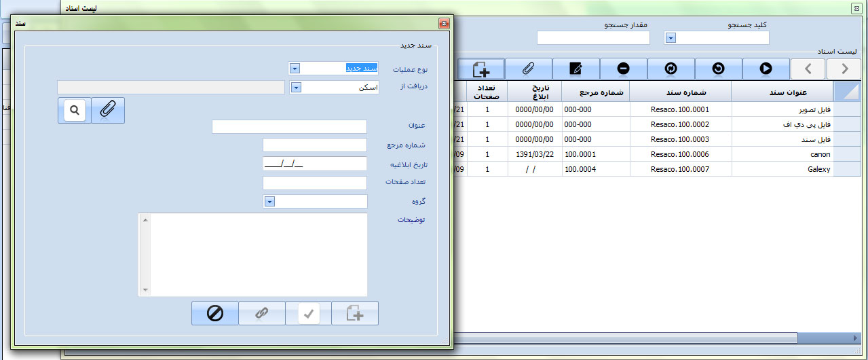Click the previous page left-chevron button

[808, 68]
